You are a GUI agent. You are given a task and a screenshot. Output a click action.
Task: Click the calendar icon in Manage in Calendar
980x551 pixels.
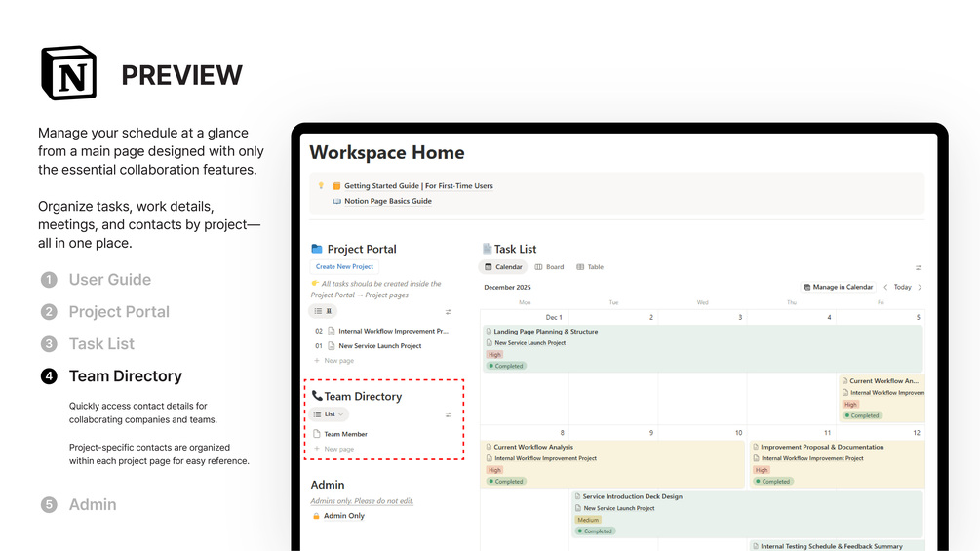[x=806, y=288]
